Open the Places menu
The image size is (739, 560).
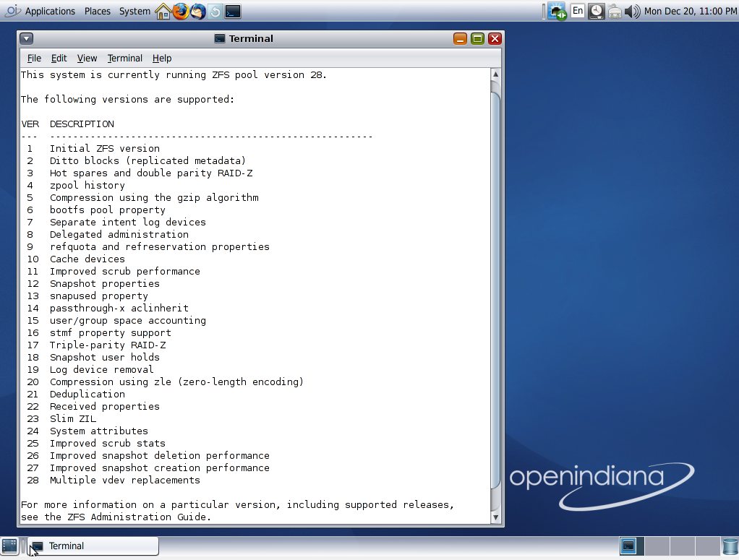pyautogui.click(x=98, y=12)
